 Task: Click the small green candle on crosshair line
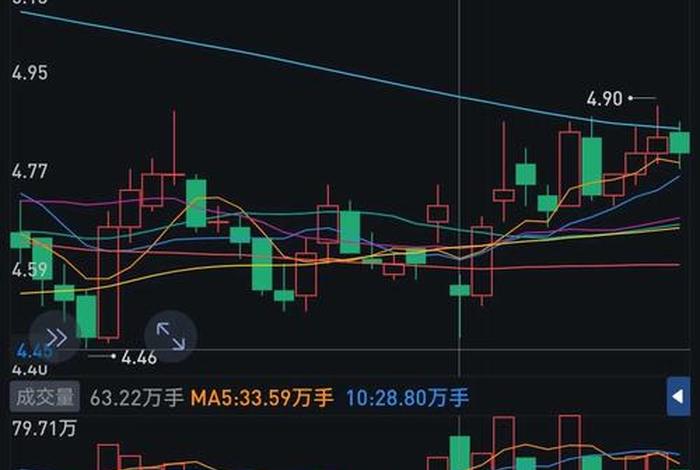459,290
